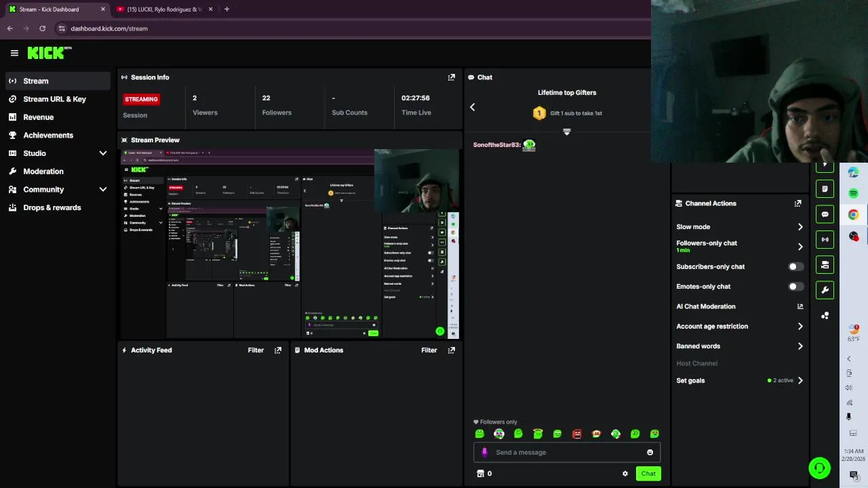Screen dimensions: 868x488
Task: Pop out the Session Info panel
Action: coord(452,77)
